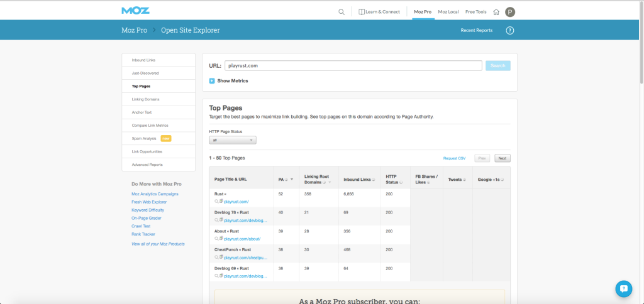Click the plus icon beside Show Metrics
This screenshot has width=644, height=304.
212,81
